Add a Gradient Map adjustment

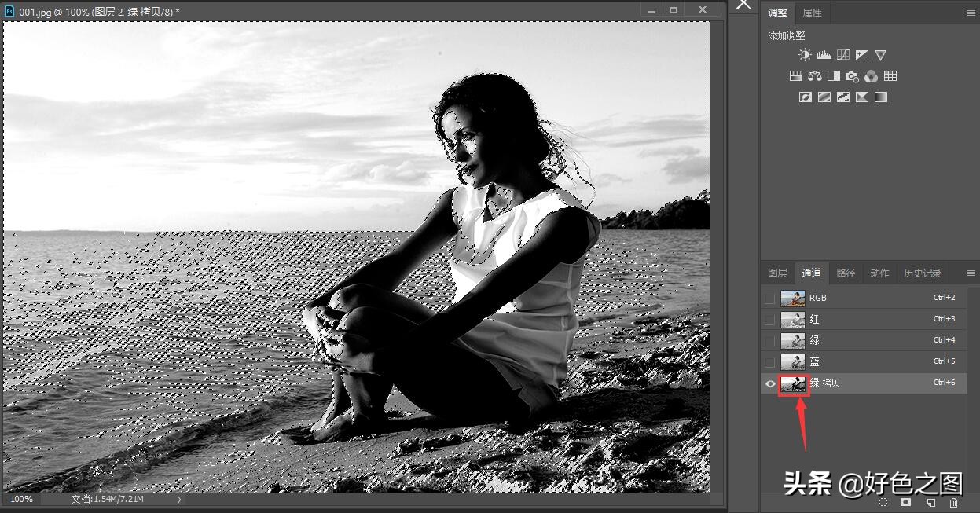pyautogui.click(x=880, y=97)
